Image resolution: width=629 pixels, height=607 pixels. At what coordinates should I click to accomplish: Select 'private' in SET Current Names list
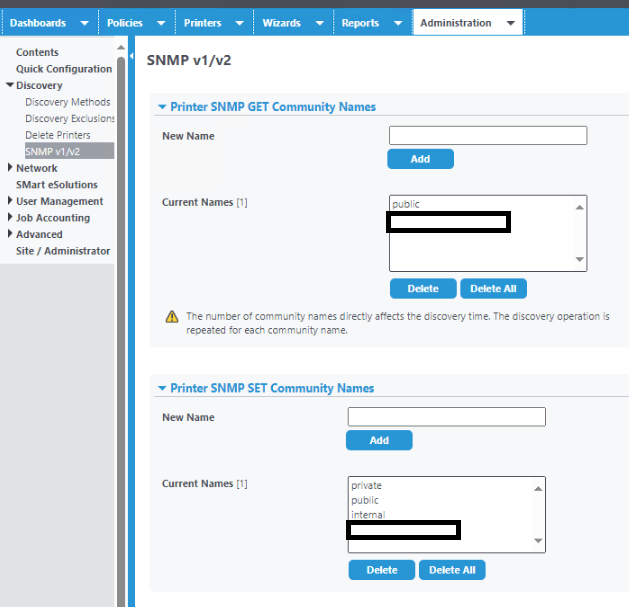[x=367, y=485]
